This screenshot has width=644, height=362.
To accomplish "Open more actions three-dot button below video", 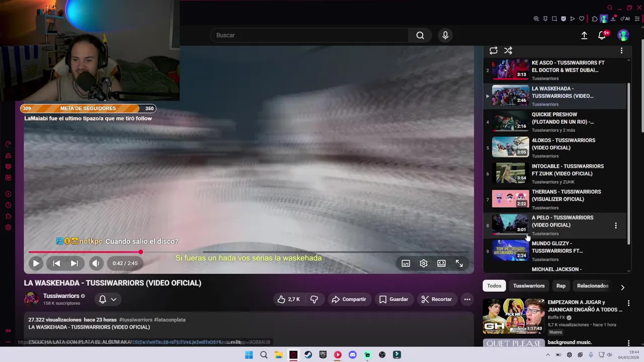I will pyautogui.click(x=467, y=299).
